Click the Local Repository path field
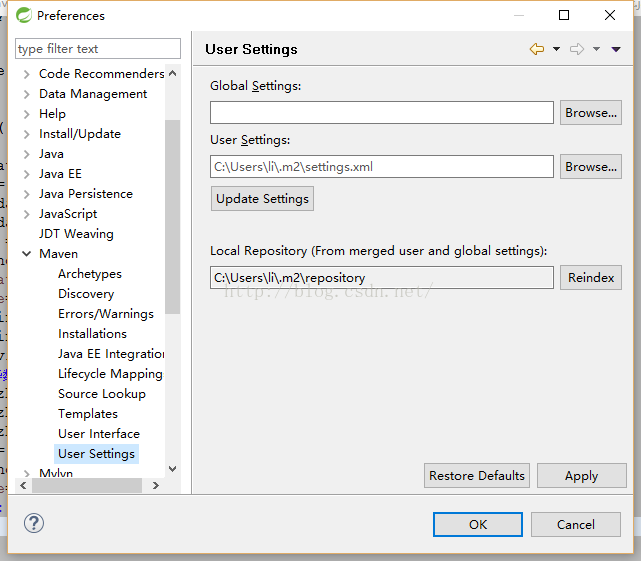The height and width of the screenshot is (561, 641). click(x=382, y=278)
